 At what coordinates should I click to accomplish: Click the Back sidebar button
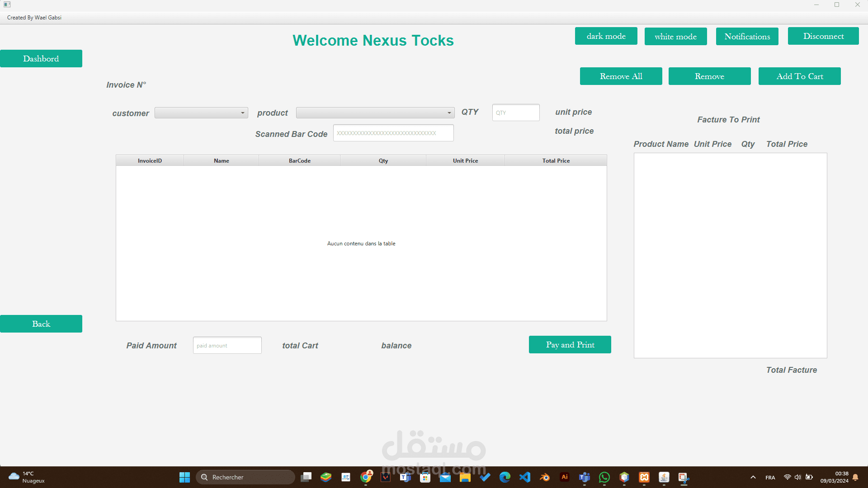point(41,324)
